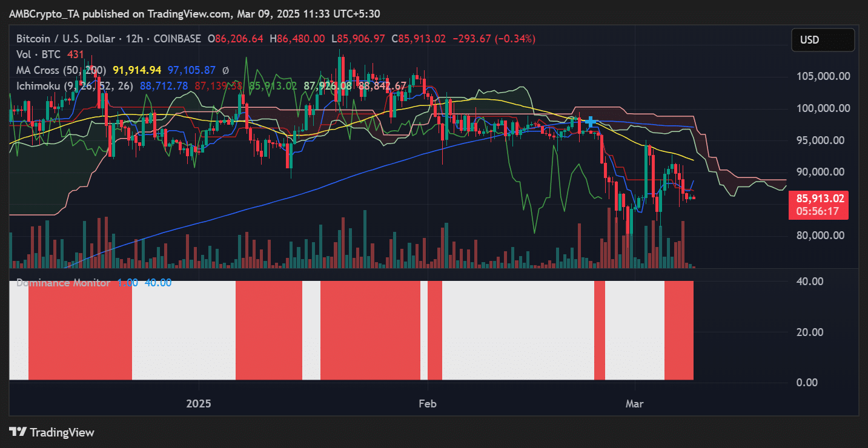
Task: Click the Feb date axis label
Action: pos(428,403)
